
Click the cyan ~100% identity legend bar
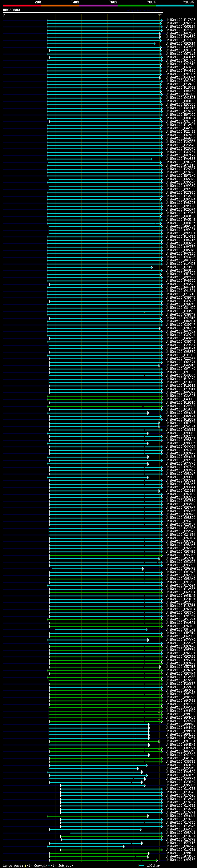(x=175, y=6)
